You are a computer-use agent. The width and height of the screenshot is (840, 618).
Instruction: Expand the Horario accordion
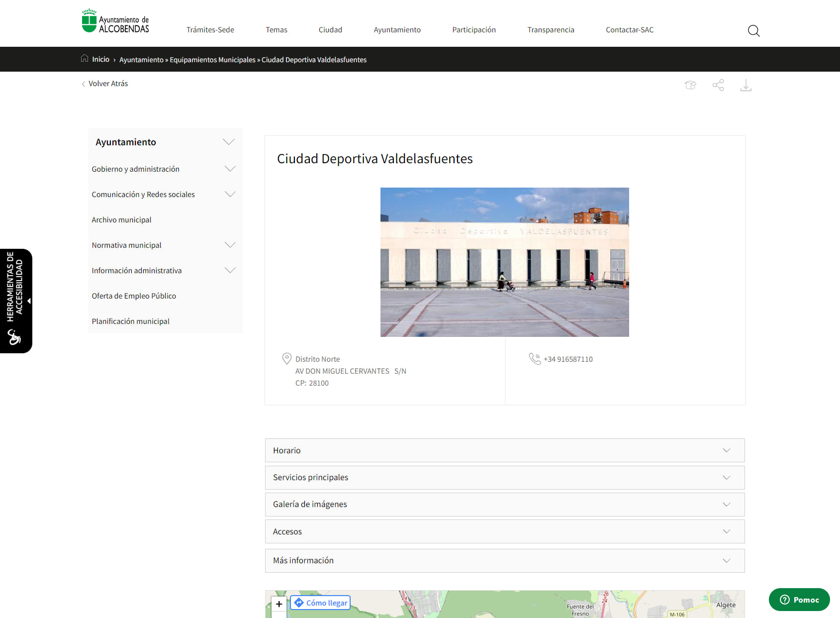click(x=505, y=450)
